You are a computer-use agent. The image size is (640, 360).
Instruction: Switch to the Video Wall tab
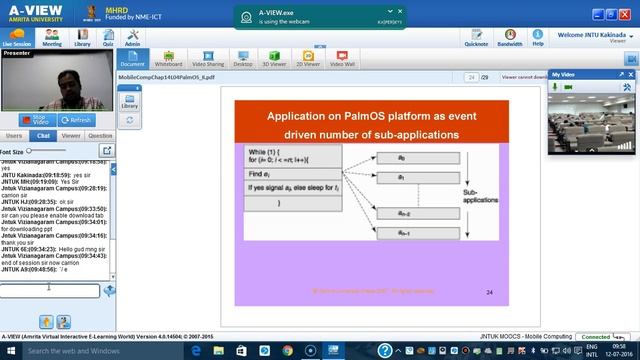342,59
